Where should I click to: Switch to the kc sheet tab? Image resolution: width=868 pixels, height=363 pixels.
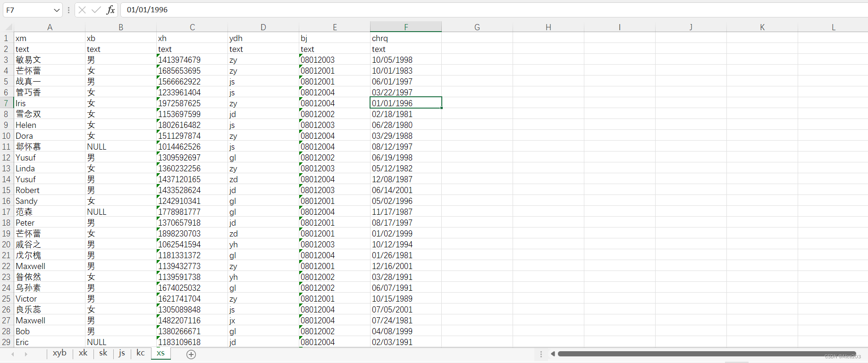141,353
